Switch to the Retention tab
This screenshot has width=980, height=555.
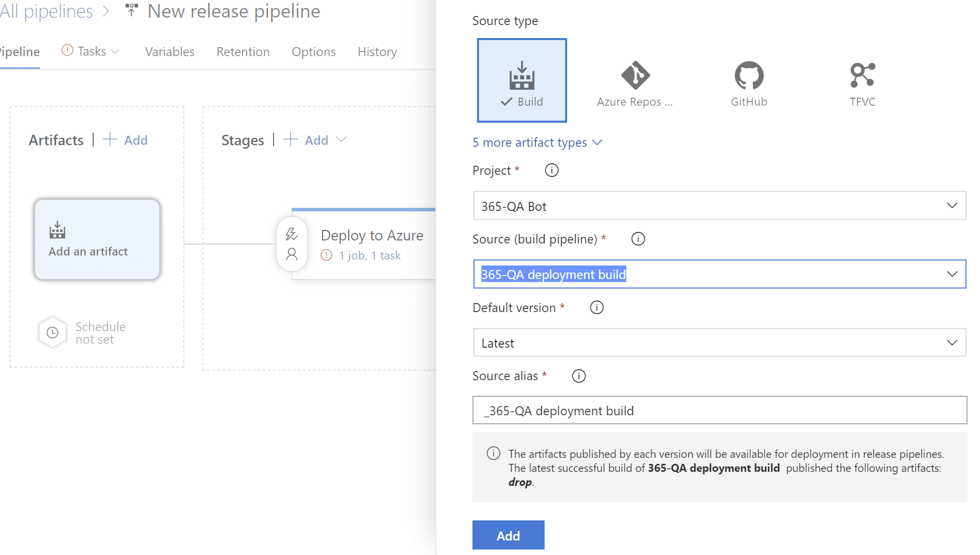click(x=243, y=52)
